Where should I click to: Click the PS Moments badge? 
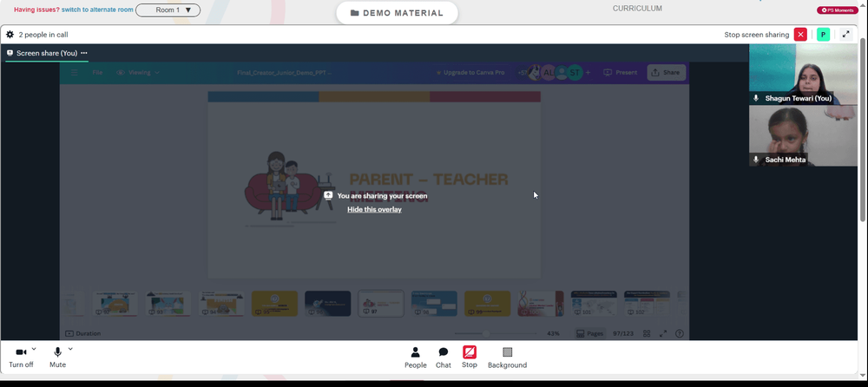838,10
